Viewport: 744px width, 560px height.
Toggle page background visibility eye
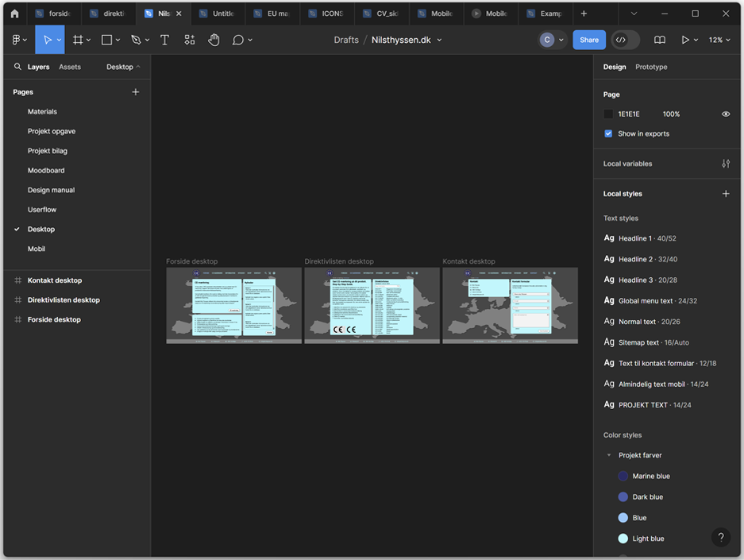[x=725, y=114]
